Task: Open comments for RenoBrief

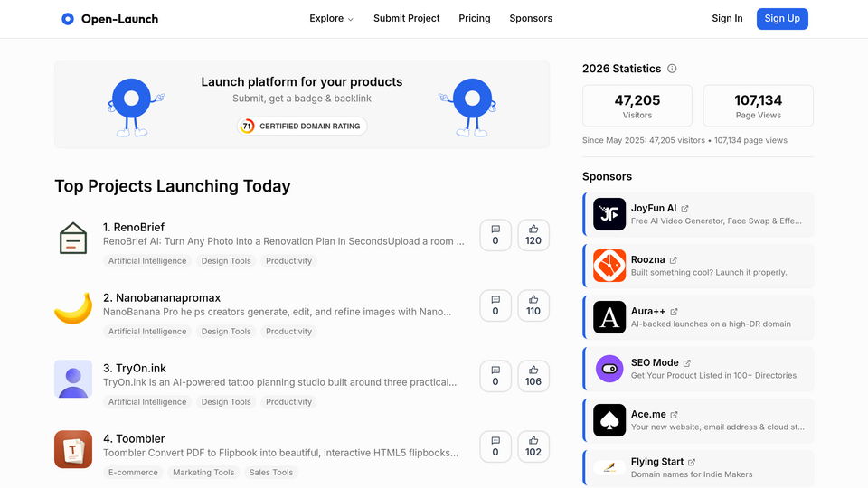Action: coord(495,235)
